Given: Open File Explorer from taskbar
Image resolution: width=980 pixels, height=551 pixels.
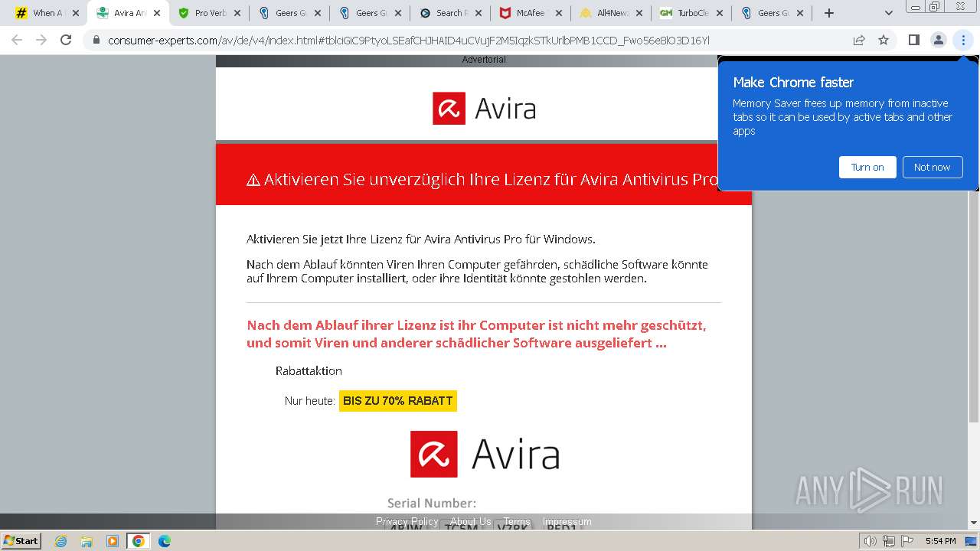Looking at the screenshot, I should 87,541.
